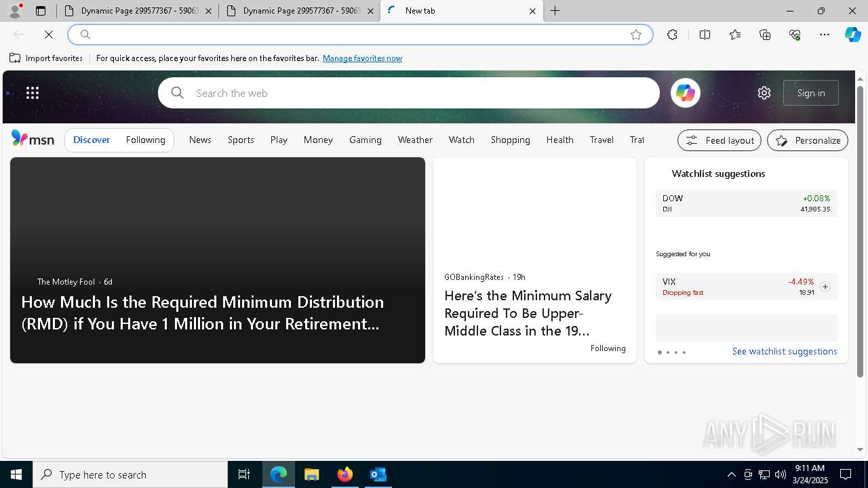Open the Watch category

(x=461, y=140)
